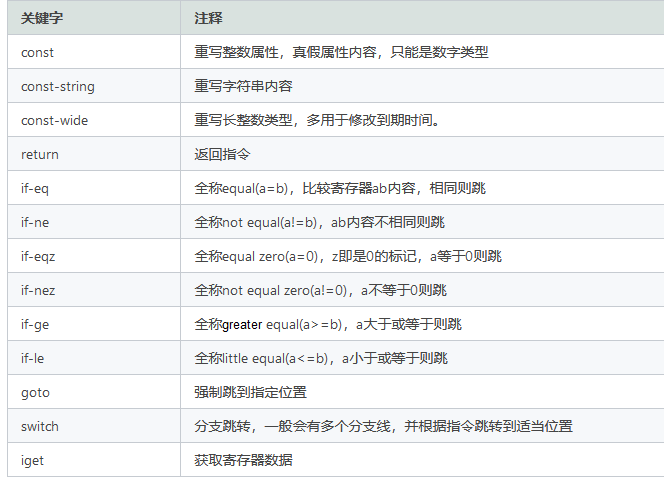Select the plain const keyword cell

38,52
